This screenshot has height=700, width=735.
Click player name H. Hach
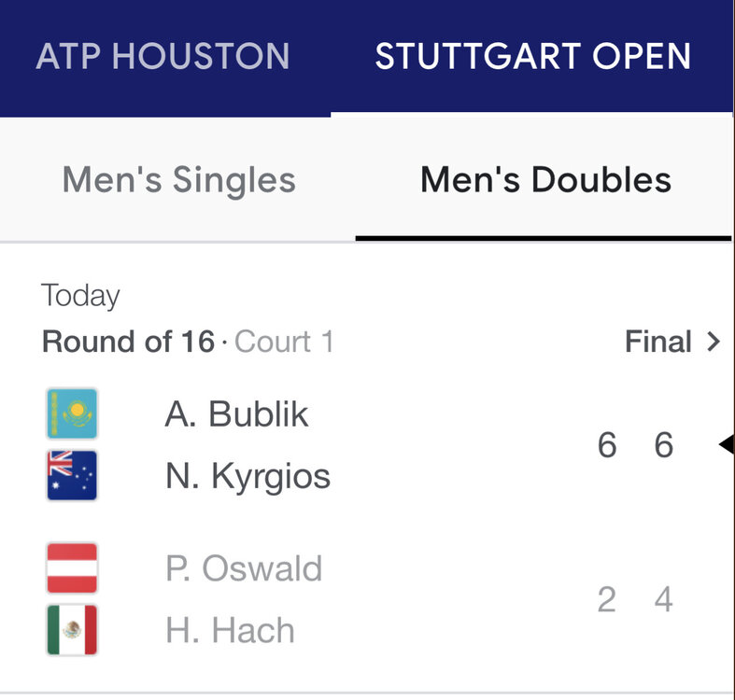tap(230, 630)
